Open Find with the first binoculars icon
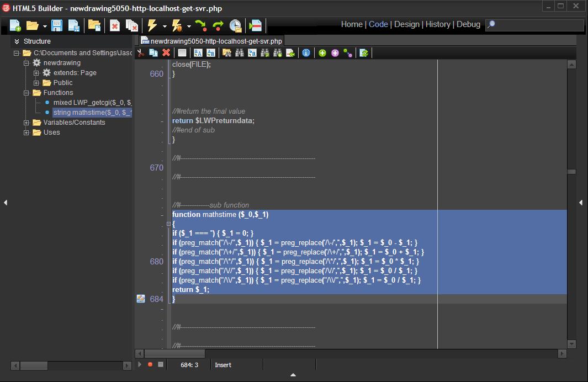The image size is (588, 382). coord(239,53)
